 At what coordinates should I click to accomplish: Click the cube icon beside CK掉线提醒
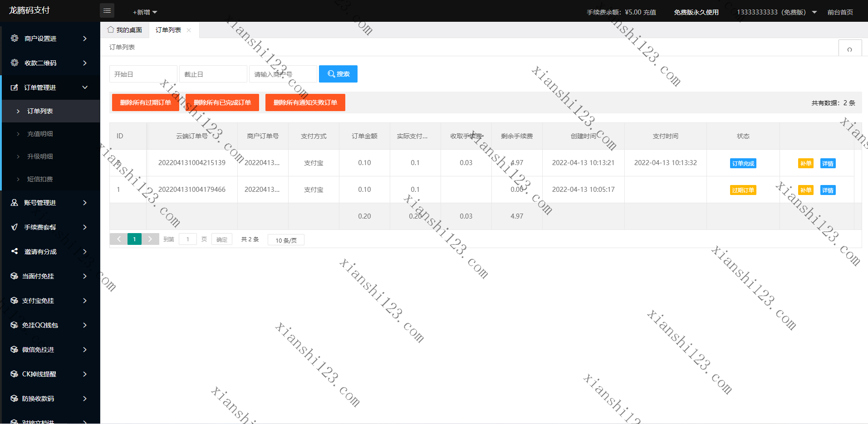[x=15, y=374]
